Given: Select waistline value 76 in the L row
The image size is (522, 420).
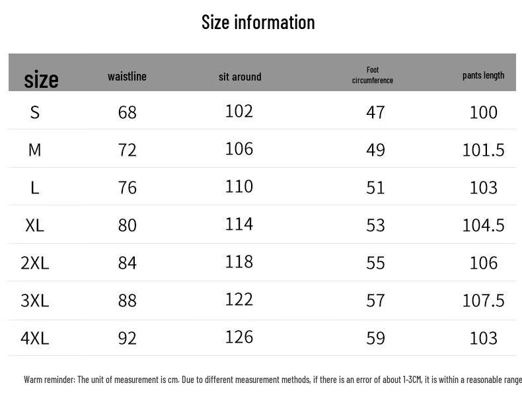Looking at the screenshot, I should (x=127, y=188).
